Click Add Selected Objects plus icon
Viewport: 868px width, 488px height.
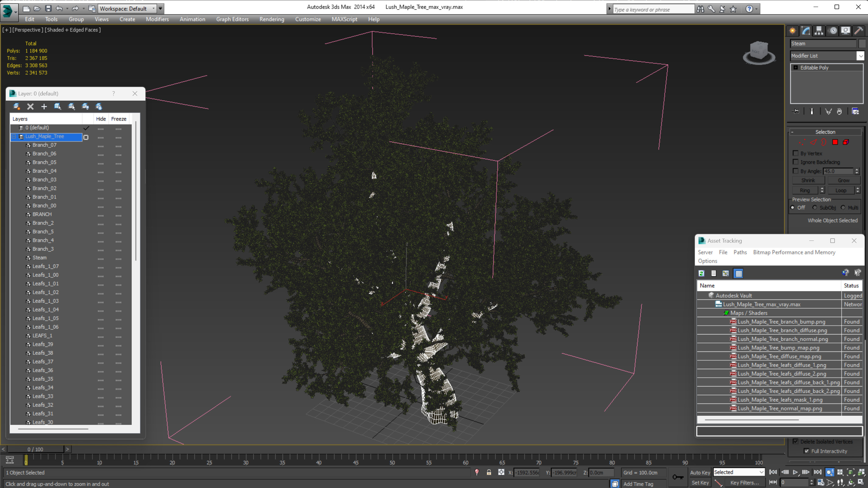(x=44, y=106)
